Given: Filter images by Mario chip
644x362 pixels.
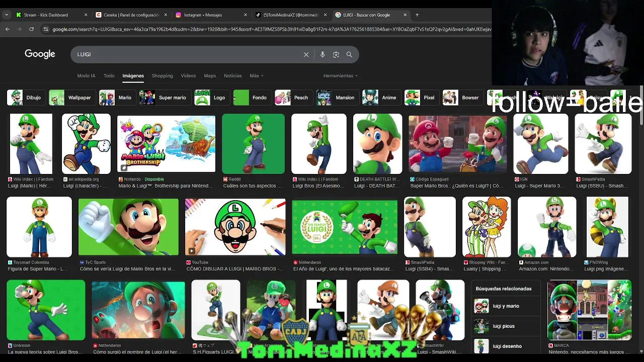Looking at the screenshot, I should coord(117,98).
